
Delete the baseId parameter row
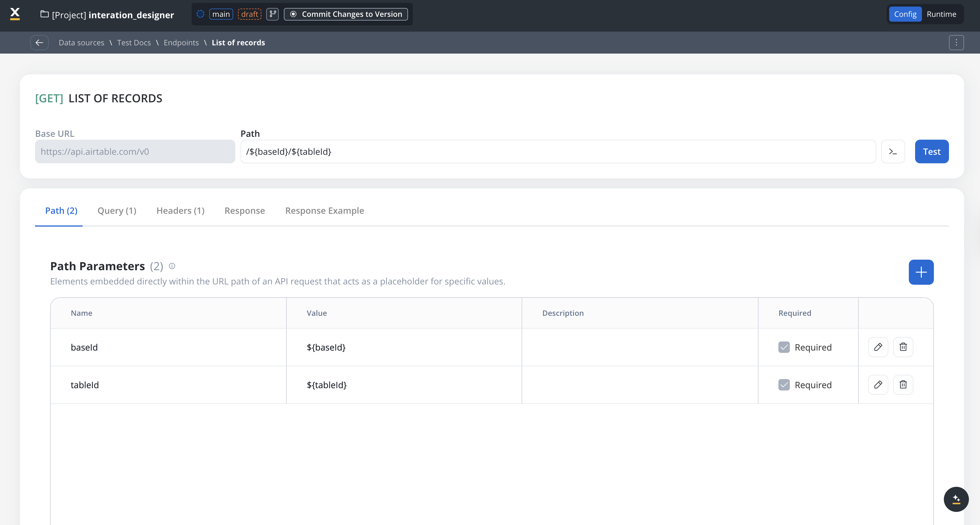pyautogui.click(x=903, y=347)
